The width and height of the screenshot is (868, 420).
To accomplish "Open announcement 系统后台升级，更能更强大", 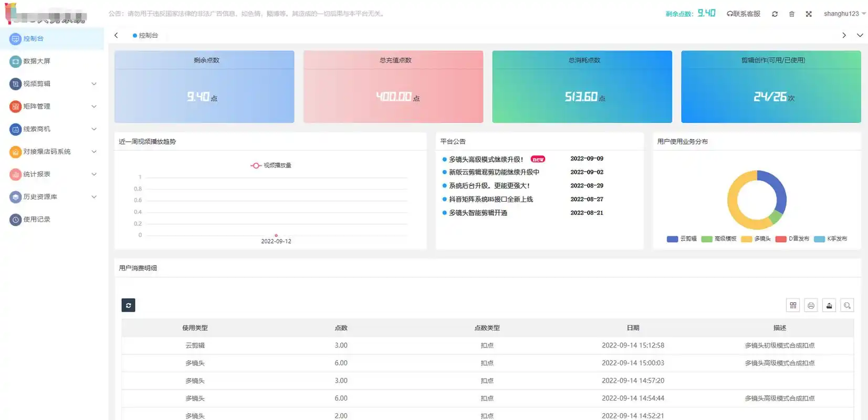I will pos(489,186).
